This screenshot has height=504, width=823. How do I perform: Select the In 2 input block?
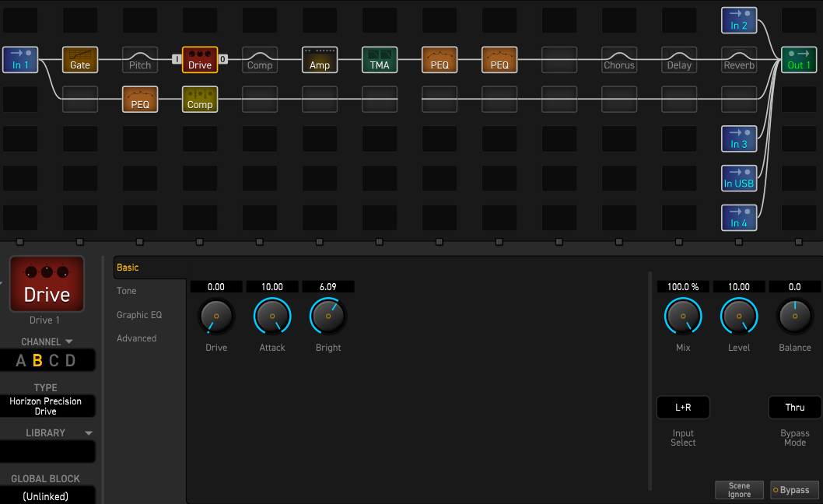pos(739,20)
